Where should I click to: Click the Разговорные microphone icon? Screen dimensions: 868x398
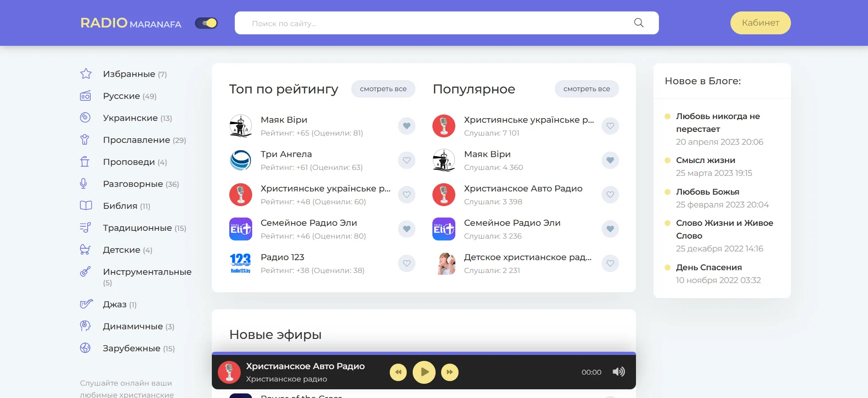pos(84,184)
